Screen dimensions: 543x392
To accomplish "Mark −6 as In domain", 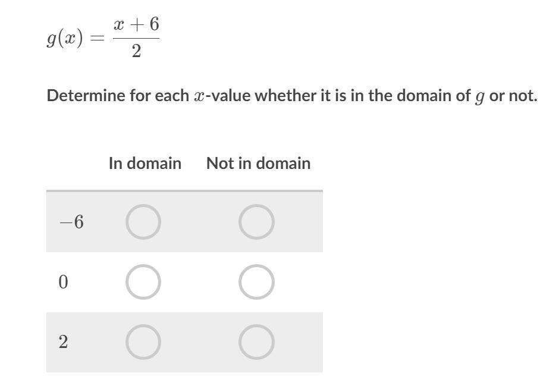I will tap(143, 222).
